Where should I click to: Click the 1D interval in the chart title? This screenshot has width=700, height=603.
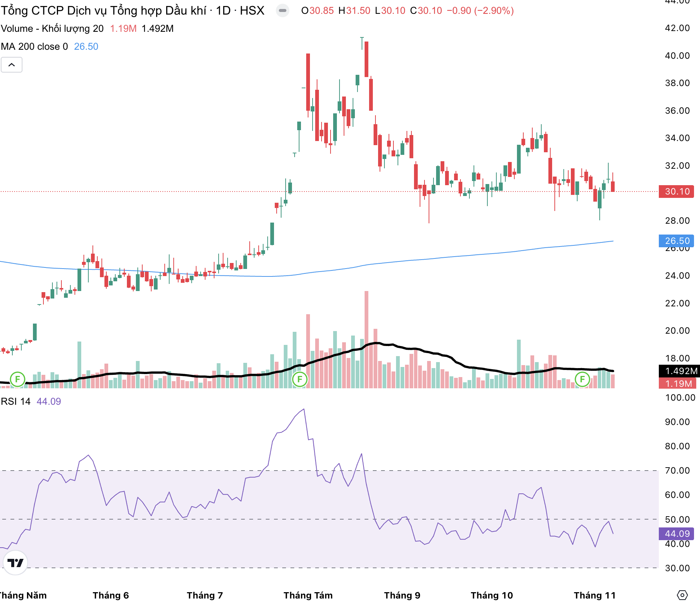click(223, 10)
